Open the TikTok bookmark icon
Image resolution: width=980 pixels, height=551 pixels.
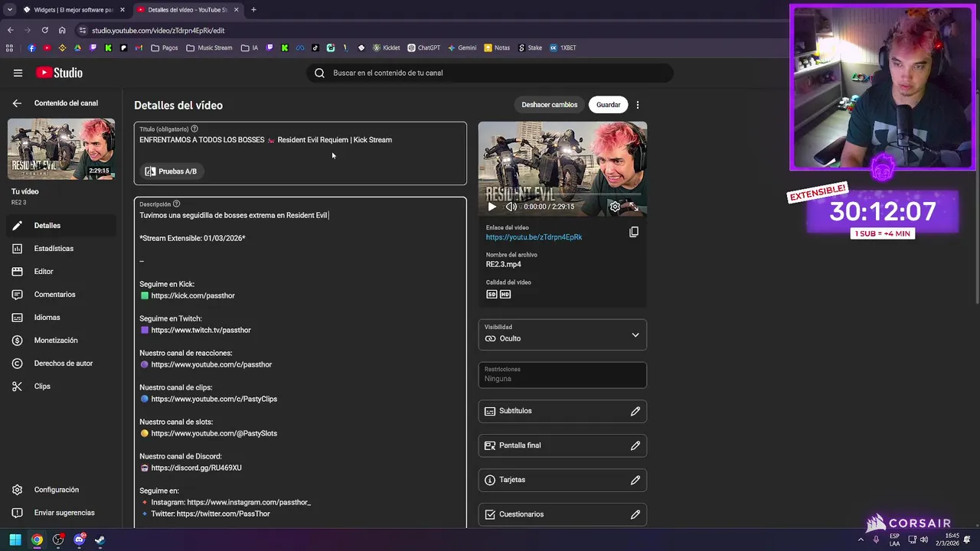tap(315, 47)
